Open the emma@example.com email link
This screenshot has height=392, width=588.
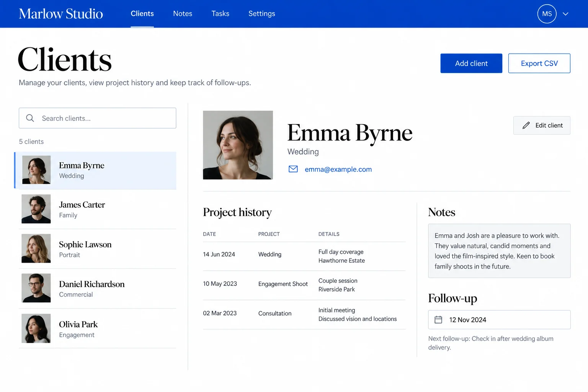pyautogui.click(x=338, y=169)
